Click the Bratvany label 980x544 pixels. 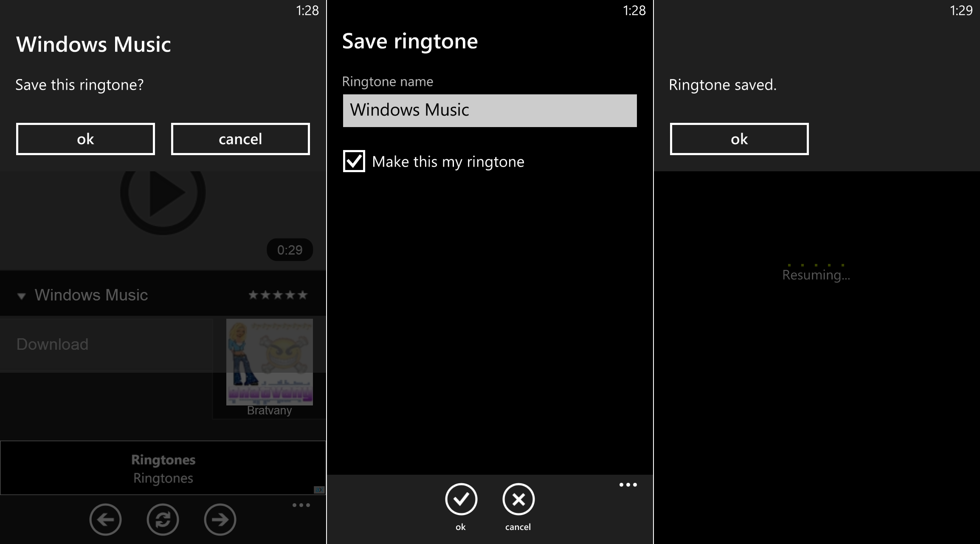point(270,411)
